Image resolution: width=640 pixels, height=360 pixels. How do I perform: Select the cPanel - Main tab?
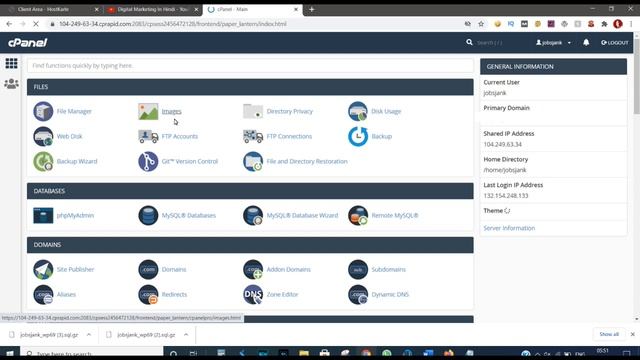[x=253, y=9]
